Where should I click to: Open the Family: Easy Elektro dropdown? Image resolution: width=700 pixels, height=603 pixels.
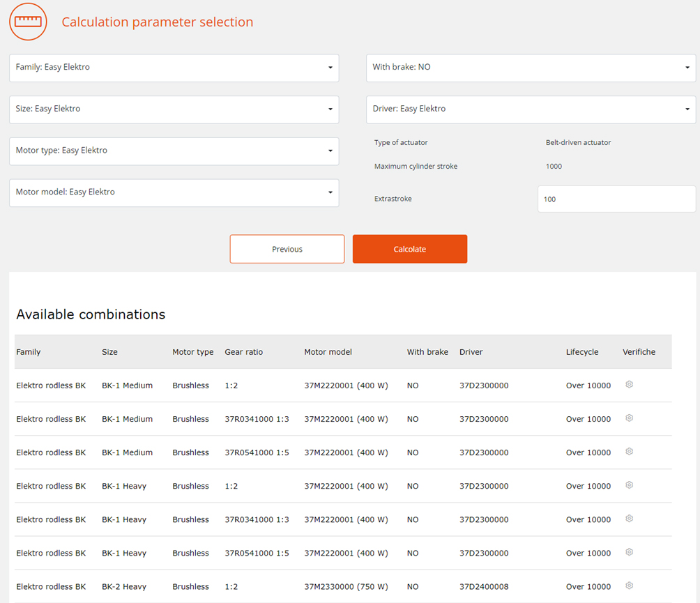[174, 68]
